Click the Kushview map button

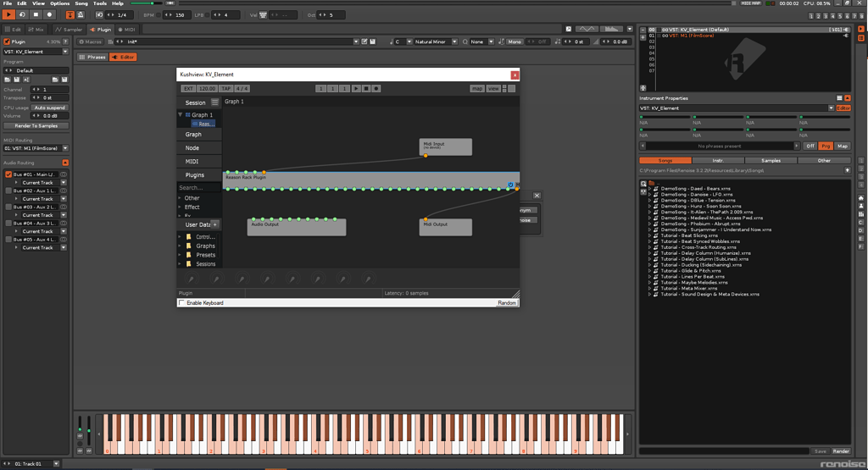[476, 88]
